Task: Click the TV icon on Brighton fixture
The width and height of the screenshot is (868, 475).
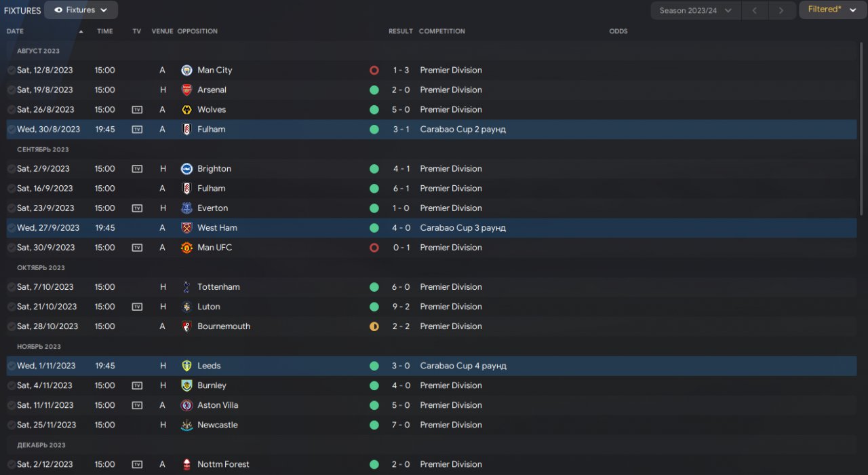Action: [137, 169]
